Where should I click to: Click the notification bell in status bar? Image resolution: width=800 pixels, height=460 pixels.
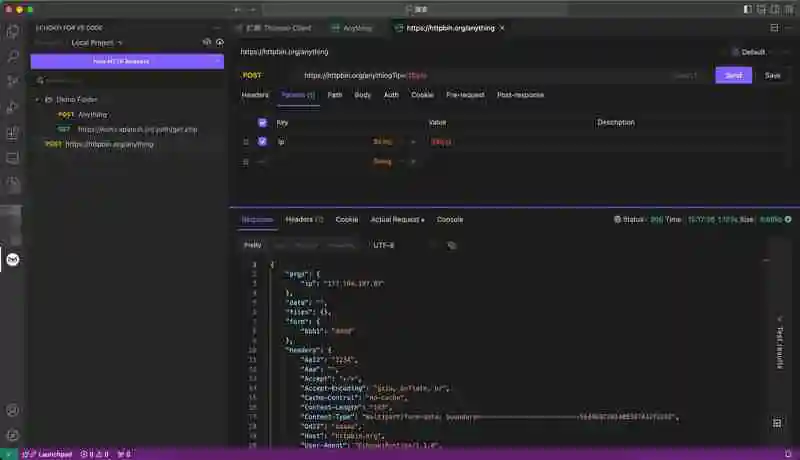788,454
